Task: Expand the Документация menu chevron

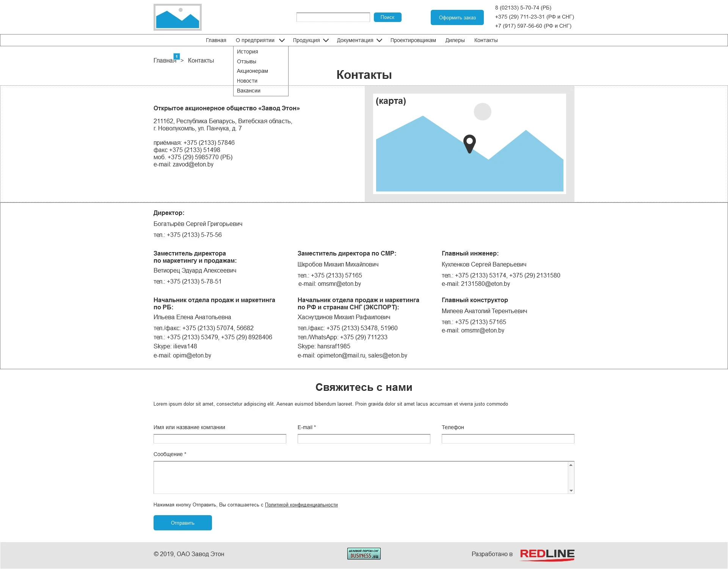Action: click(x=379, y=40)
